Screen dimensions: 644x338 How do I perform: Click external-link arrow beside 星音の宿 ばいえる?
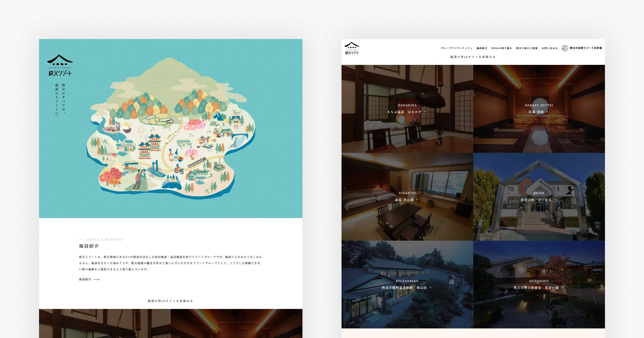click(555, 200)
